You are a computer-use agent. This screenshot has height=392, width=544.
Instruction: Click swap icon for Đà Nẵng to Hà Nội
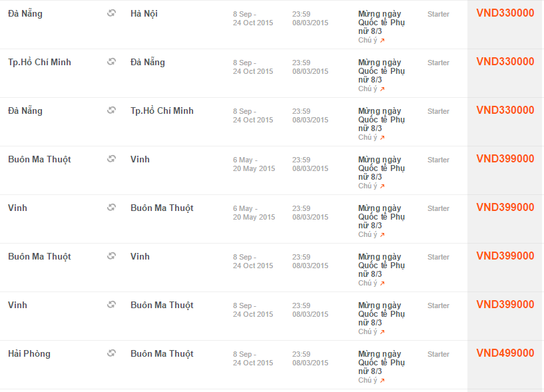[x=111, y=13]
